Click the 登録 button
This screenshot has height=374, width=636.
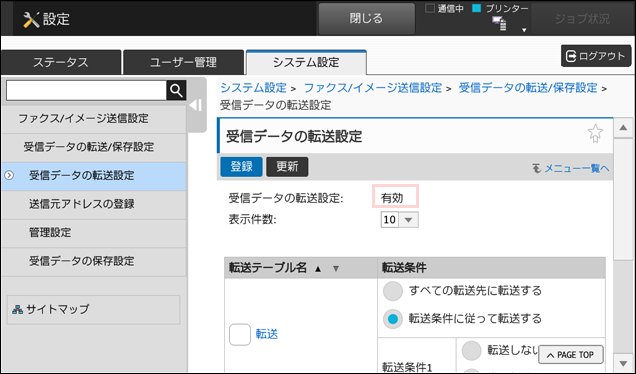pos(241,167)
